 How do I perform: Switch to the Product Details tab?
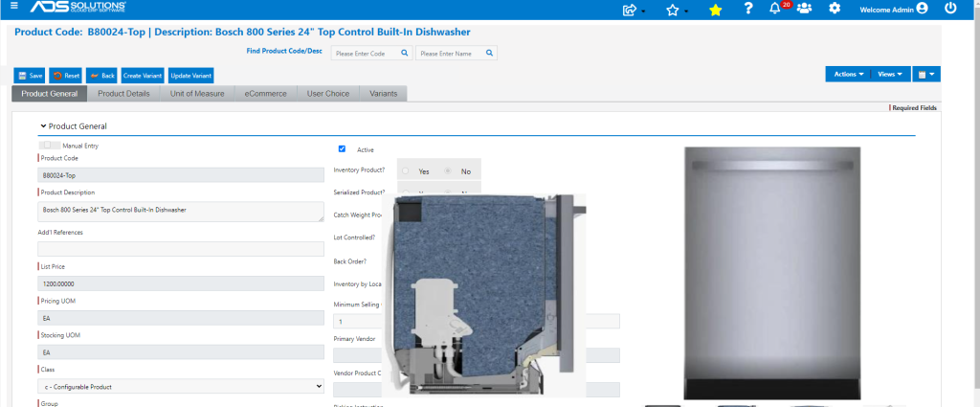click(x=123, y=94)
